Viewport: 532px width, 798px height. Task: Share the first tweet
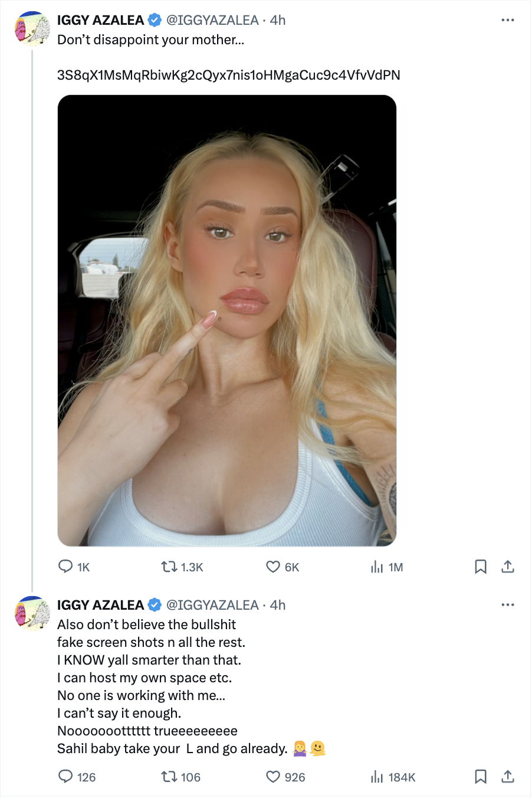click(x=508, y=567)
